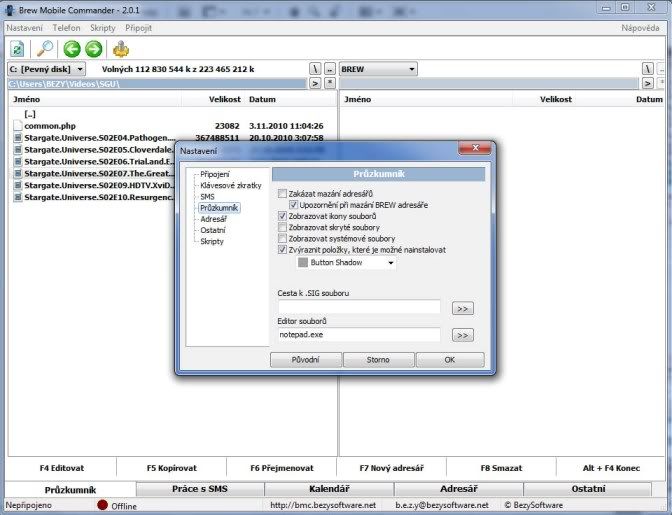Open the Nastavení menu
The width and height of the screenshot is (672, 515).
tap(24, 28)
